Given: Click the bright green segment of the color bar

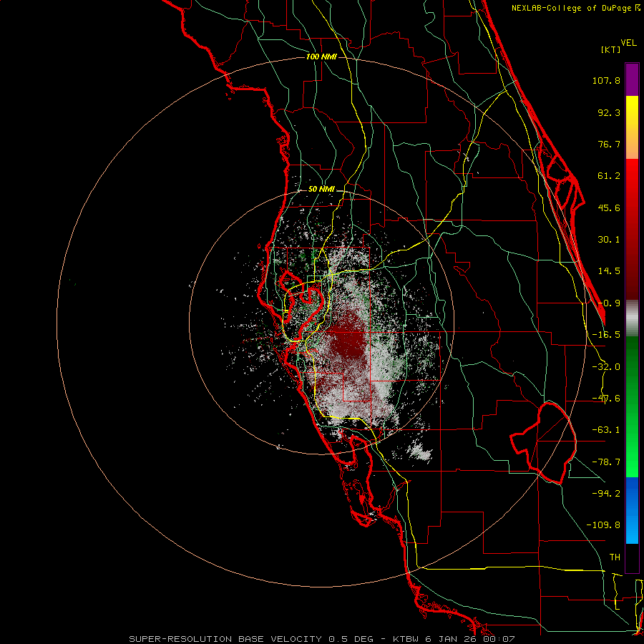Looking at the screenshot, I should tap(632, 406).
